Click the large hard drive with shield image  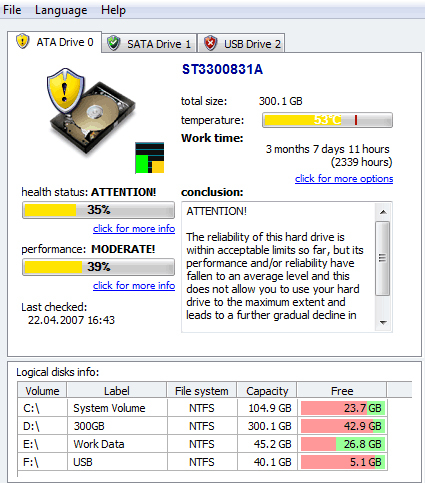91,112
